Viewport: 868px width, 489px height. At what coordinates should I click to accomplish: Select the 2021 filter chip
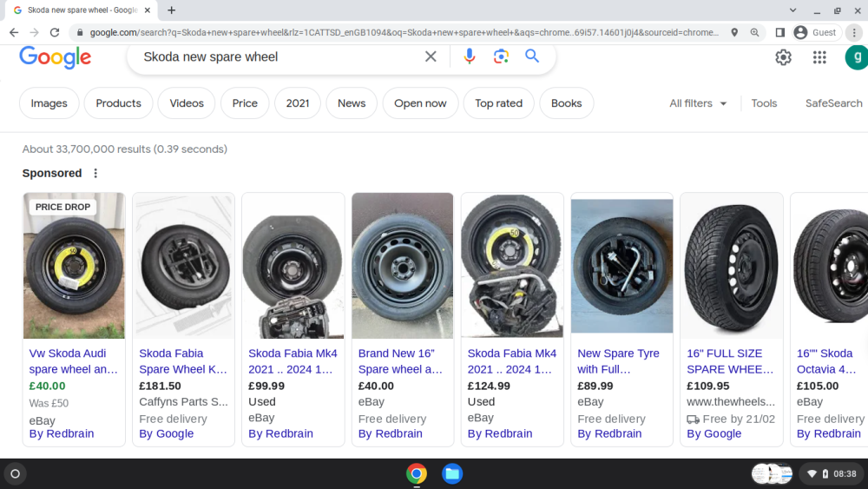click(297, 103)
